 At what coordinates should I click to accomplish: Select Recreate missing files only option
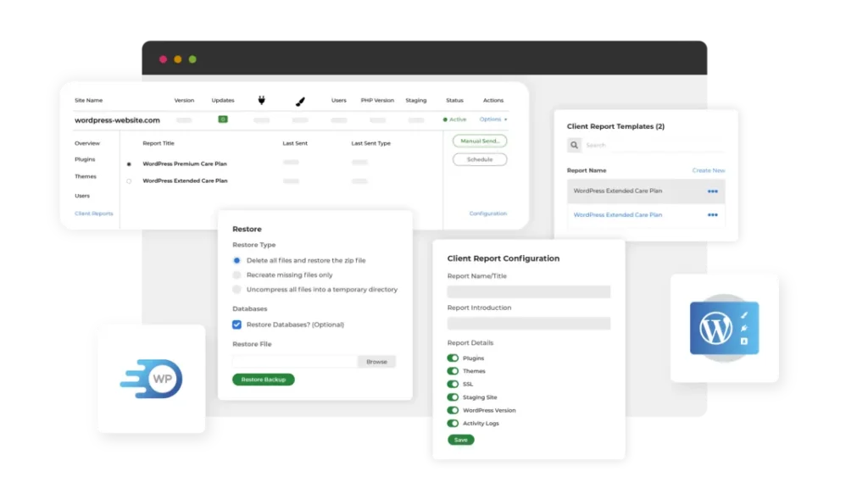[x=237, y=275]
